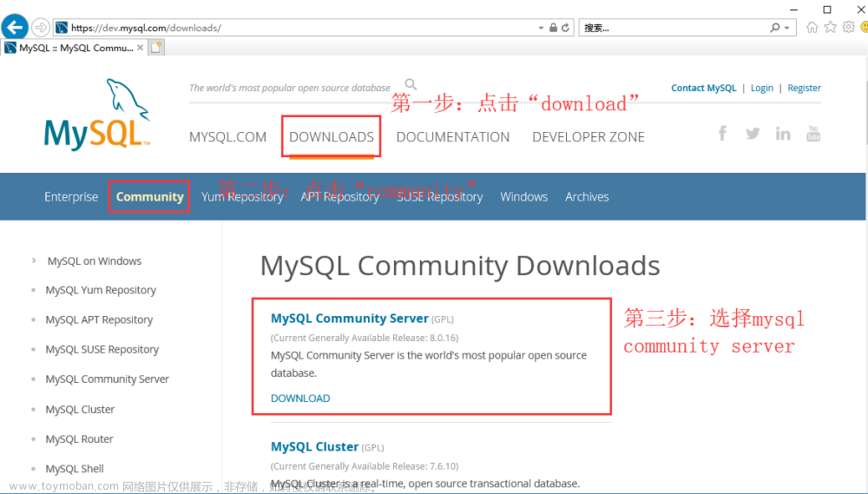868x494 pixels.
Task: Open the DEVELOPER ZONE menu item
Action: pos(589,137)
